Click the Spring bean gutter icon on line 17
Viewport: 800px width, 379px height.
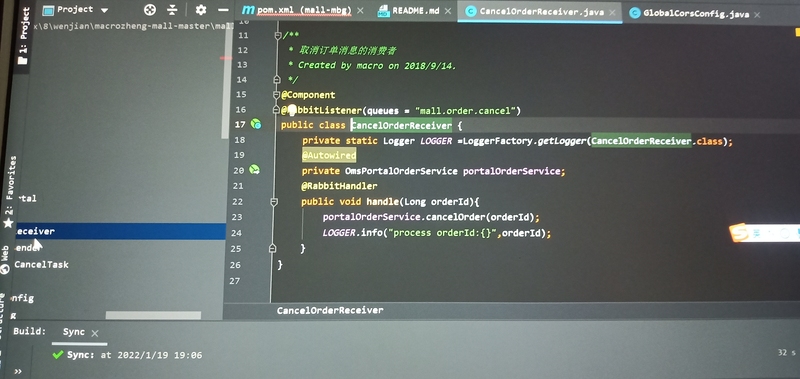click(256, 124)
